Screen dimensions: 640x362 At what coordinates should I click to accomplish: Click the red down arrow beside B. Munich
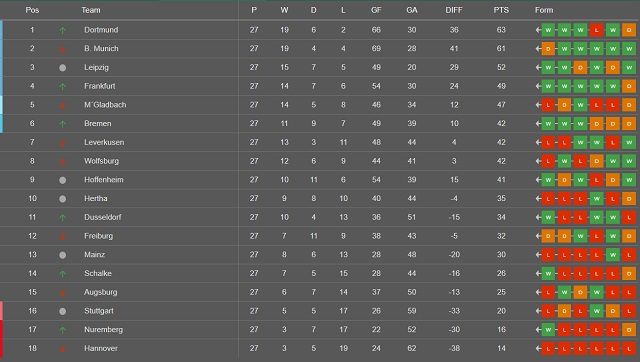coord(62,49)
